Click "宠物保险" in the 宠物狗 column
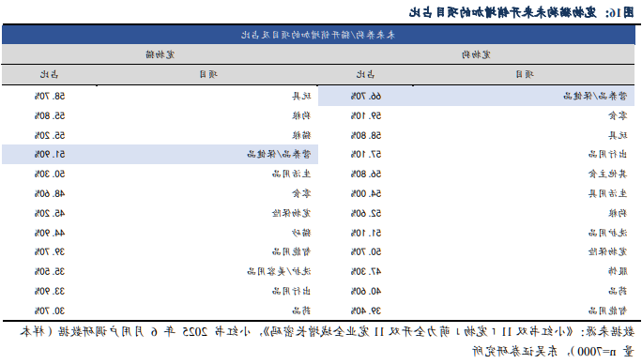 pos(607,251)
